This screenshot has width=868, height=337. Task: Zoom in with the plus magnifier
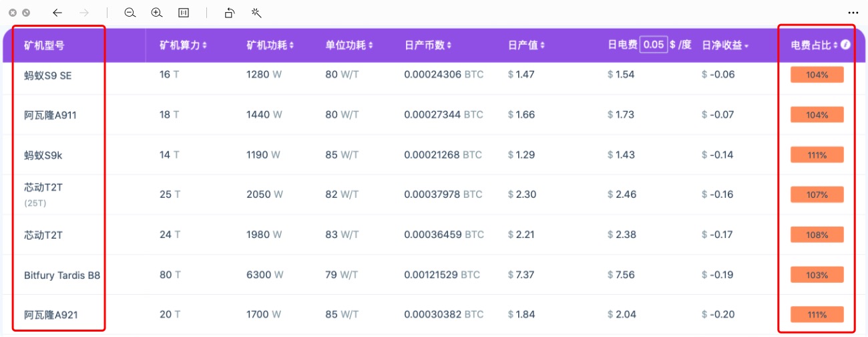point(157,13)
